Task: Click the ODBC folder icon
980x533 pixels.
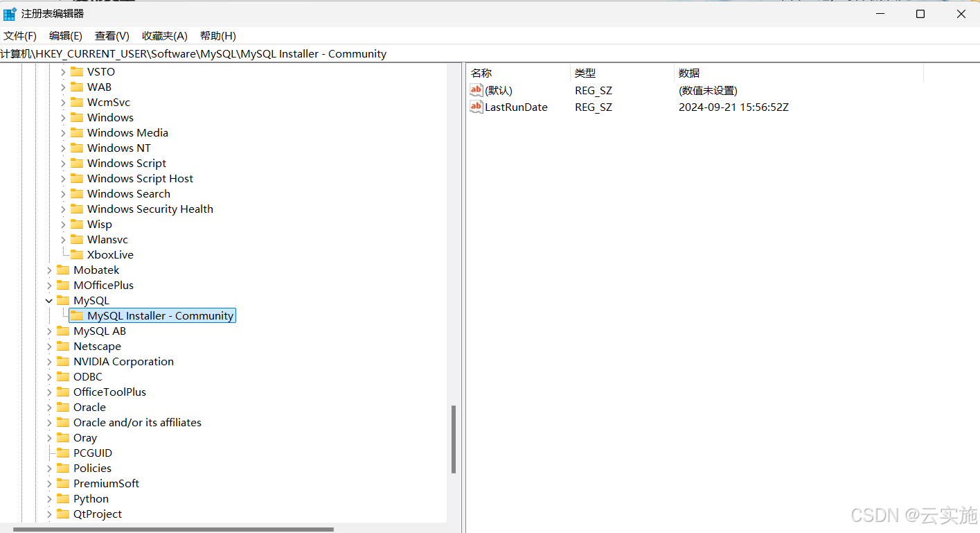Action: tap(63, 377)
